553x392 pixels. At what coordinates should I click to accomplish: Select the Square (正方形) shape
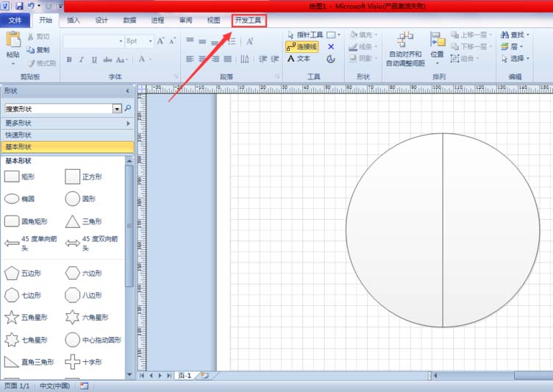pos(84,177)
